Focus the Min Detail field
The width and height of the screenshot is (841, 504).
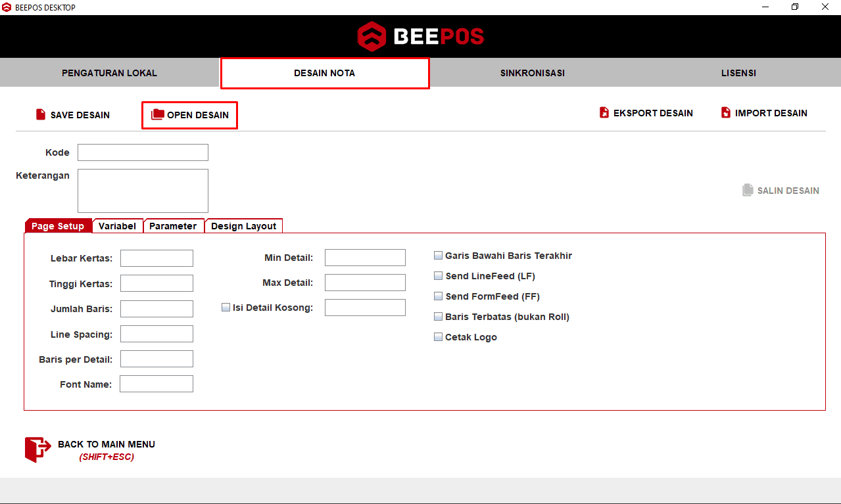pyautogui.click(x=365, y=258)
